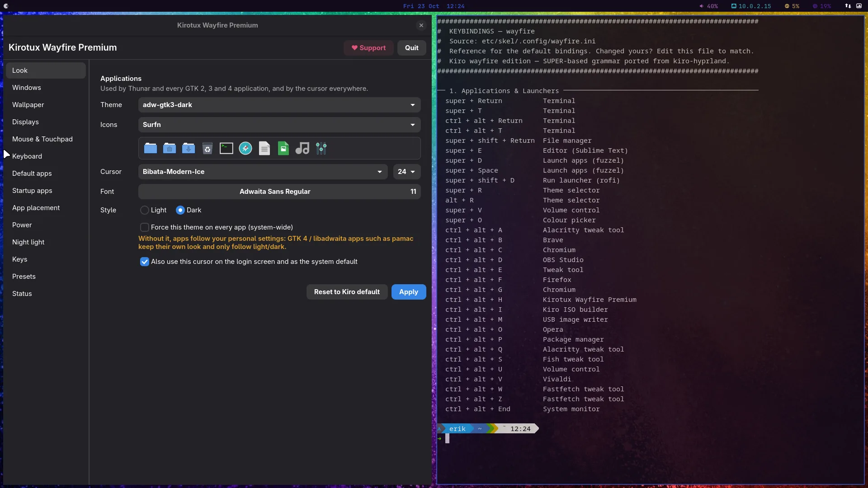Screen dimensions: 868x488
Task: Click the CPU usage icon in top bar
Action: coord(787,6)
